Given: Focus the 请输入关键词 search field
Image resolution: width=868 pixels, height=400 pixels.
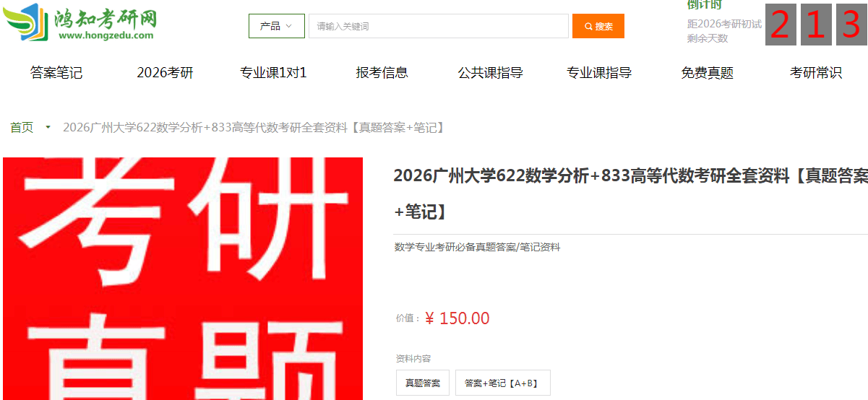Looking at the screenshot, I should 439,26.
